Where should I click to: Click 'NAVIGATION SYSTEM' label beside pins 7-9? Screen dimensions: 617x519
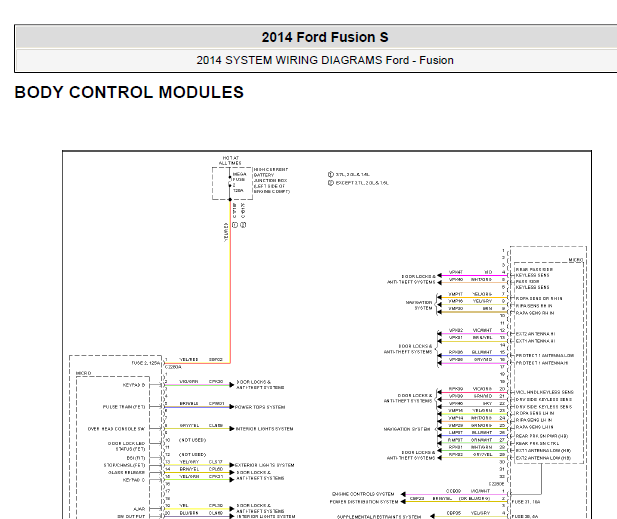419,305
